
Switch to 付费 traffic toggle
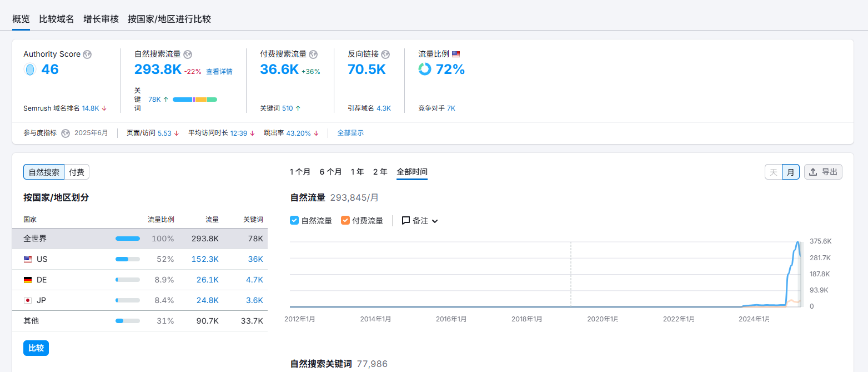pyautogui.click(x=77, y=172)
